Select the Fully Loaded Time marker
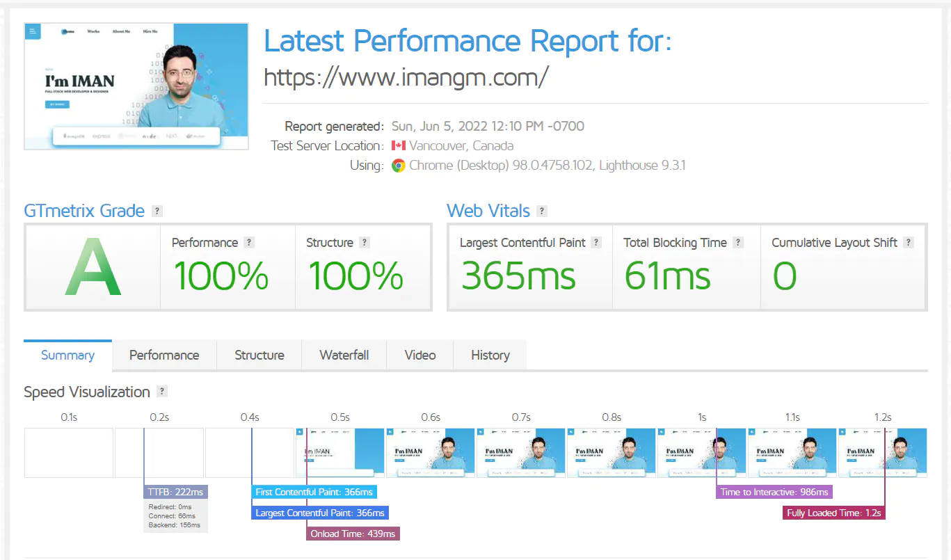 coord(833,513)
